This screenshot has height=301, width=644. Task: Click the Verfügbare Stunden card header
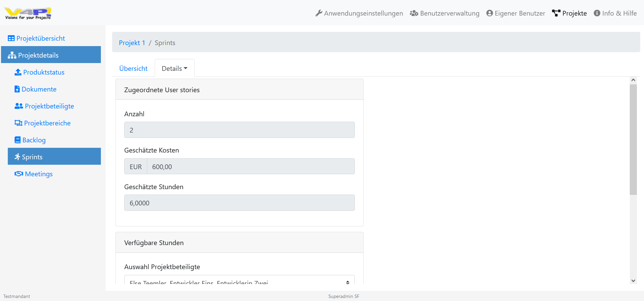click(239, 243)
